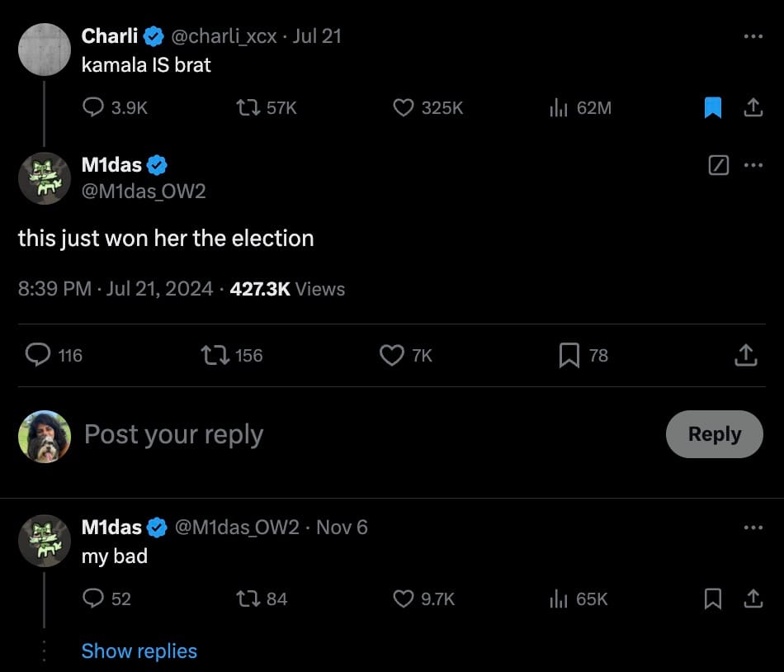Share Charli's post via share icon
This screenshot has height=672, width=784.
point(753,108)
